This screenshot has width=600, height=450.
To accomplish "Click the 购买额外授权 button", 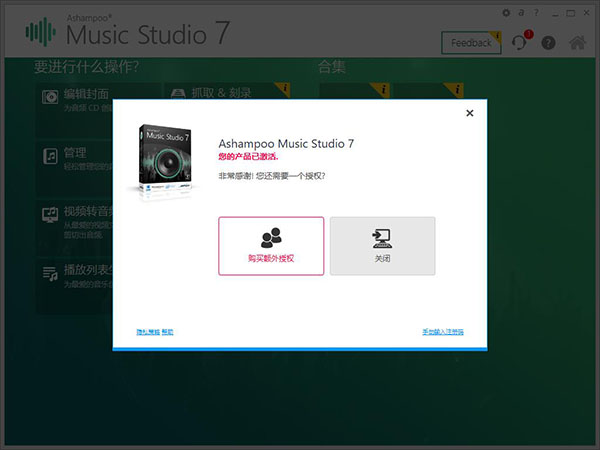I will (x=271, y=245).
